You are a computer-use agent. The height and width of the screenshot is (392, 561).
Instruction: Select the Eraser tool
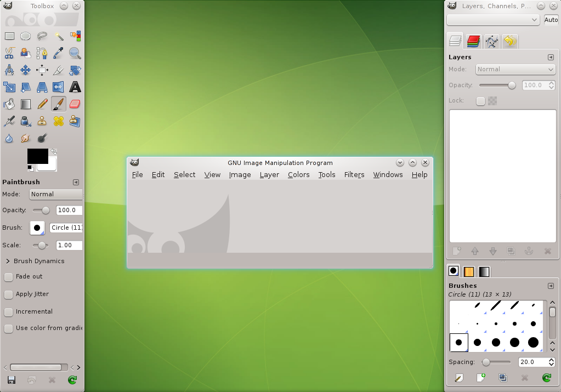point(75,104)
